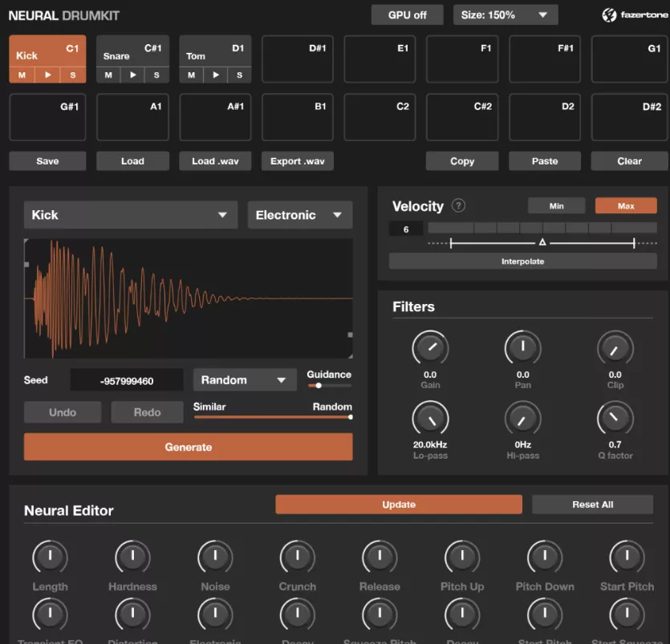Screen dimensions: 670x644
Task: Click the Redo button
Action: point(148,412)
